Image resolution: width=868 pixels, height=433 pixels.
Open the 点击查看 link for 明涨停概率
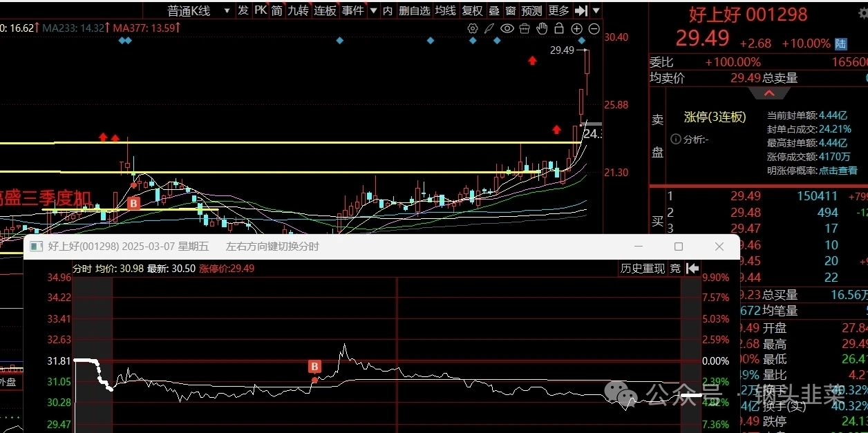click(838, 170)
